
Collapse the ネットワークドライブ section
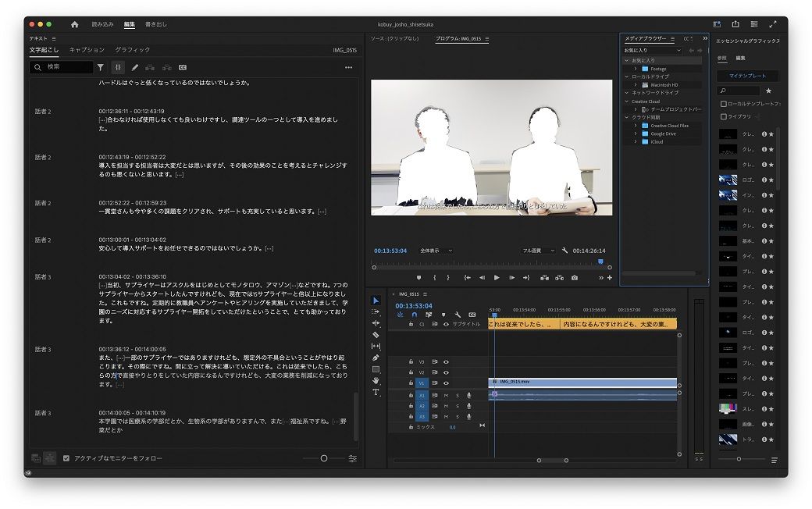point(627,93)
